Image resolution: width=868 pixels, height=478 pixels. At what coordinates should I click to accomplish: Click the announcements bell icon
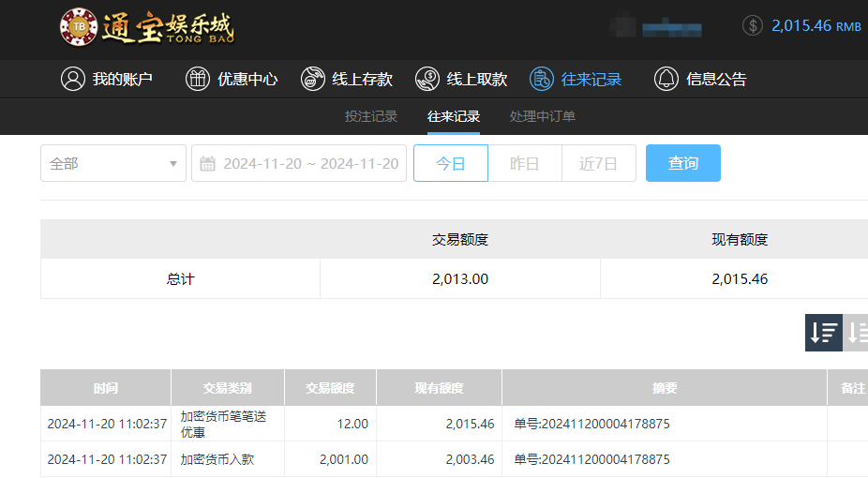point(666,80)
